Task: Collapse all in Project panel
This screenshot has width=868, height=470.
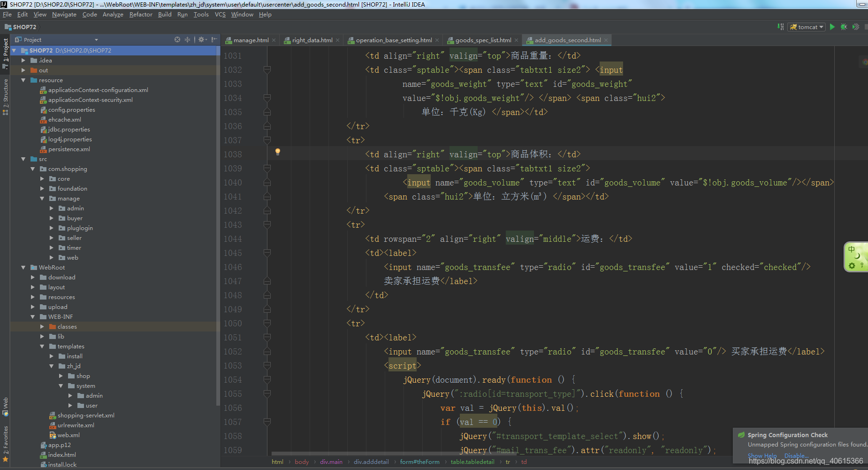Action: point(187,39)
